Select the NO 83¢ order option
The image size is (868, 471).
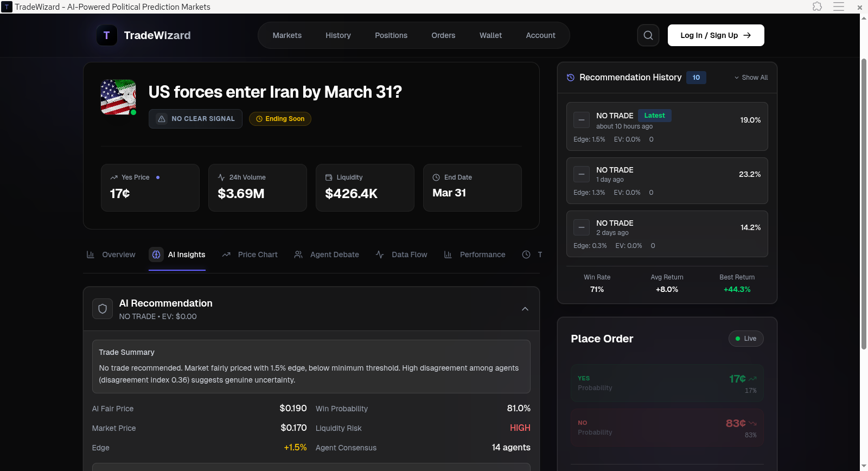pos(667,428)
